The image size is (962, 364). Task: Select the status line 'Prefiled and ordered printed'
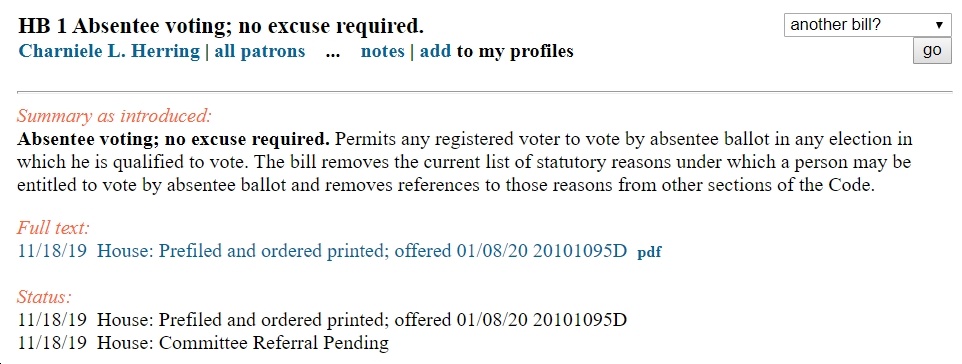pos(323,320)
